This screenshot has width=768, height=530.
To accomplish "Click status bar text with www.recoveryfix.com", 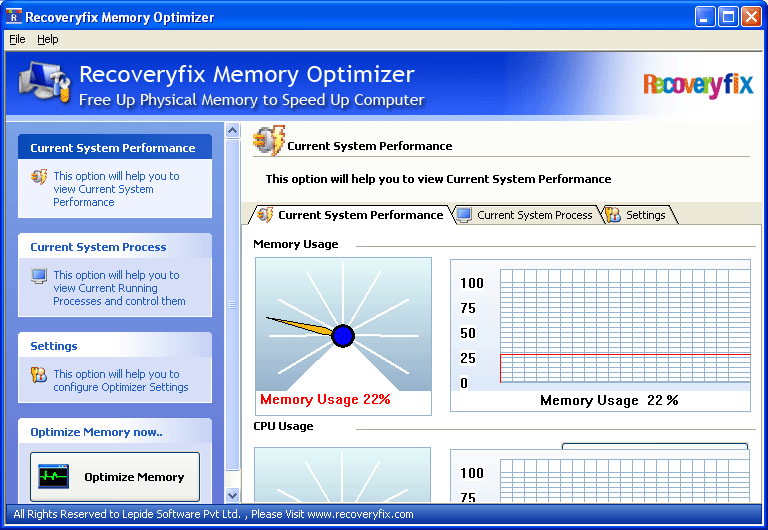I will point(213,514).
